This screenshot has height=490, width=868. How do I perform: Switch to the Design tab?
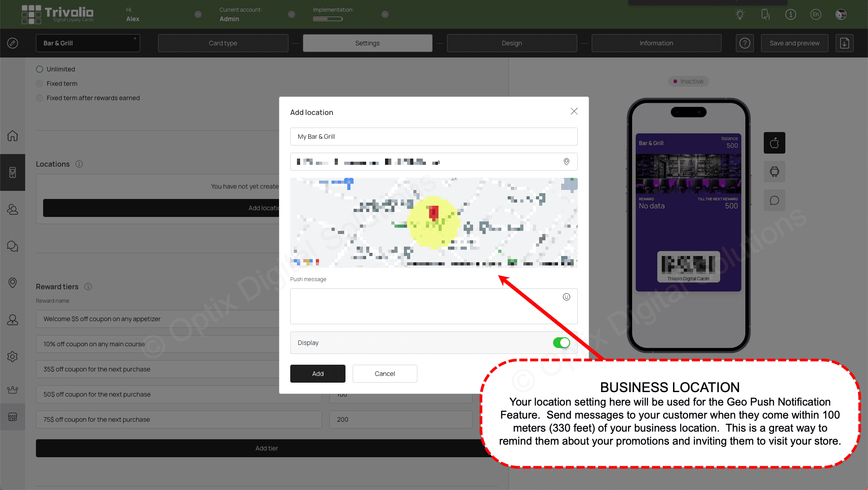click(511, 43)
